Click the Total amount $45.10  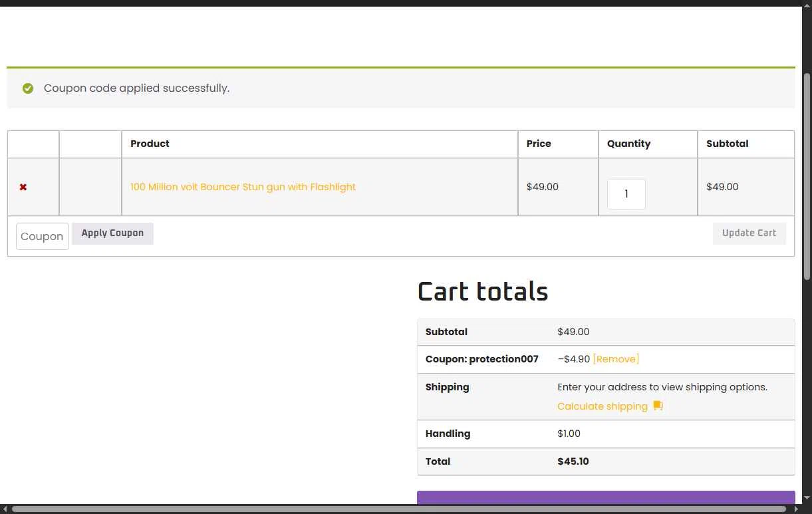[x=573, y=461]
